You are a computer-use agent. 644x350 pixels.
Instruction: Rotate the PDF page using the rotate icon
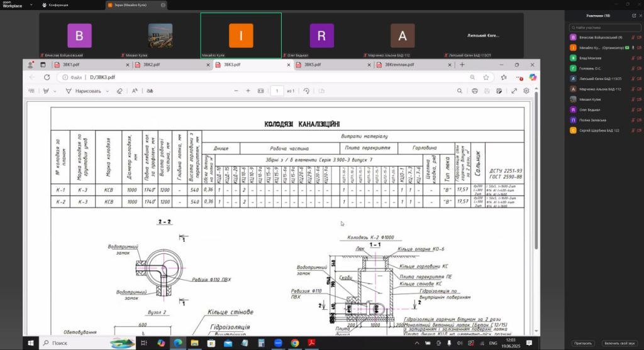306,91
